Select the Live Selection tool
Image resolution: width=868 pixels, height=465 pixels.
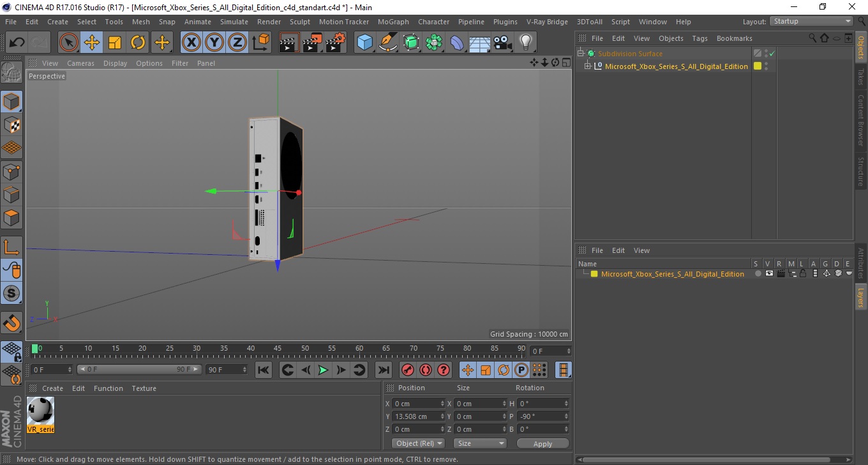(x=69, y=43)
